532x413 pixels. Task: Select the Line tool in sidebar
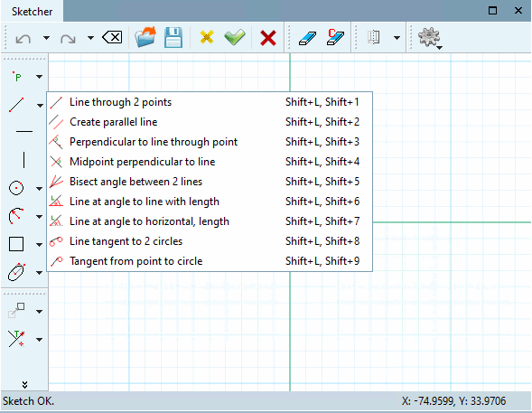16,105
